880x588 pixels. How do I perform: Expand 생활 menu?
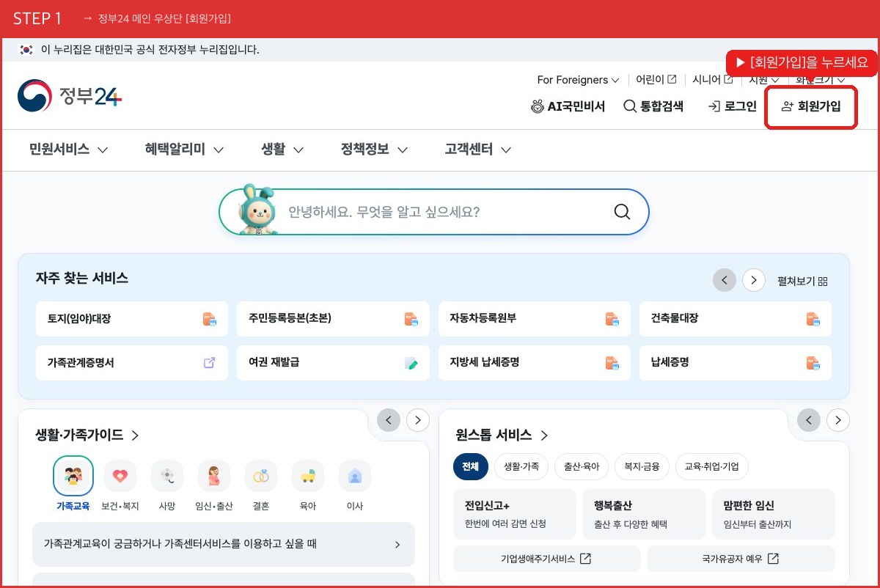[x=282, y=150]
